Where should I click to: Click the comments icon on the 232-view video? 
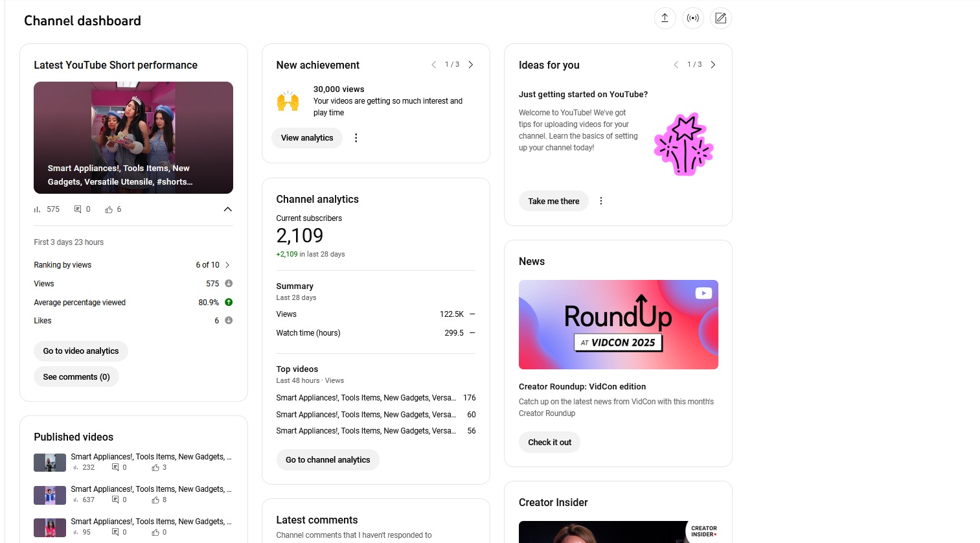point(115,467)
